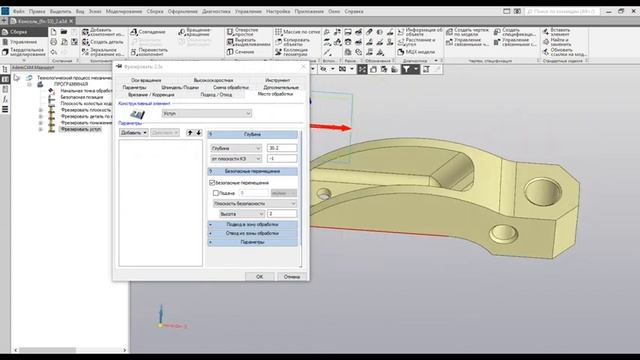Expand the Подвод в зону обработки section
The height and width of the screenshot is (360, 640).
click(253, 224)
